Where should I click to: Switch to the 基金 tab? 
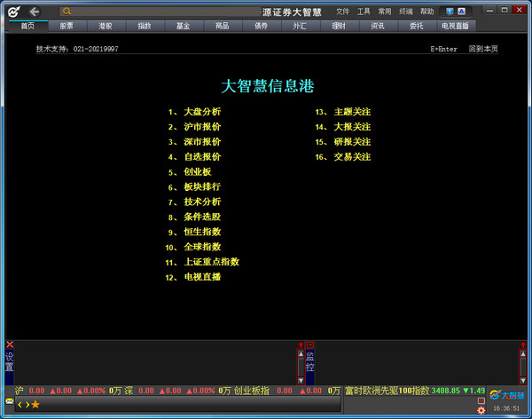tap(184, 26)
